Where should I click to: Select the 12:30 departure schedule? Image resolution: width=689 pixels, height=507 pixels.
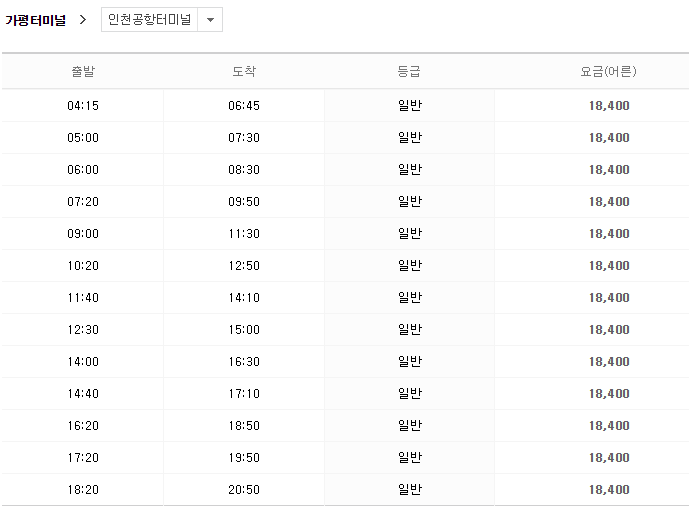[x=83, y=330]
